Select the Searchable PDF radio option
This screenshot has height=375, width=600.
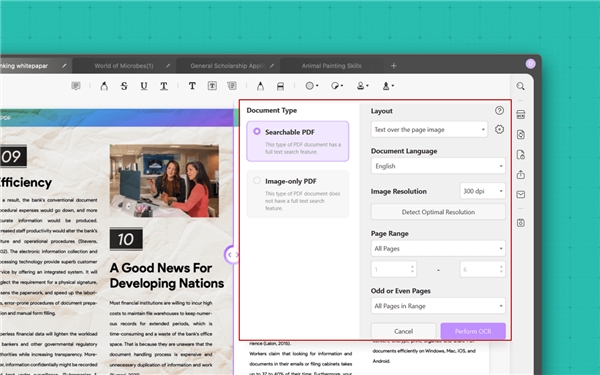pyautogui.click(x=257, y=131)
